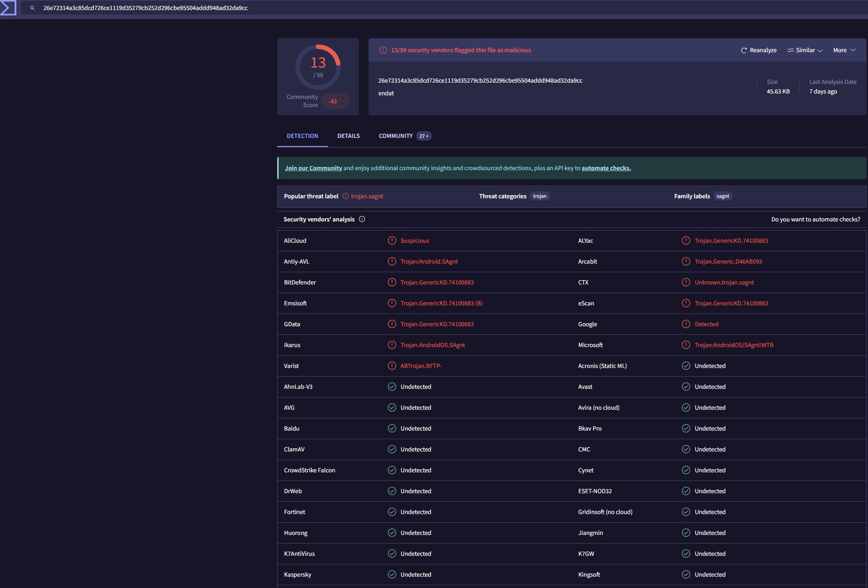Click AliCloud's Suspicious alert icon
Screen dimensions: 868x588
pos(392,240)
